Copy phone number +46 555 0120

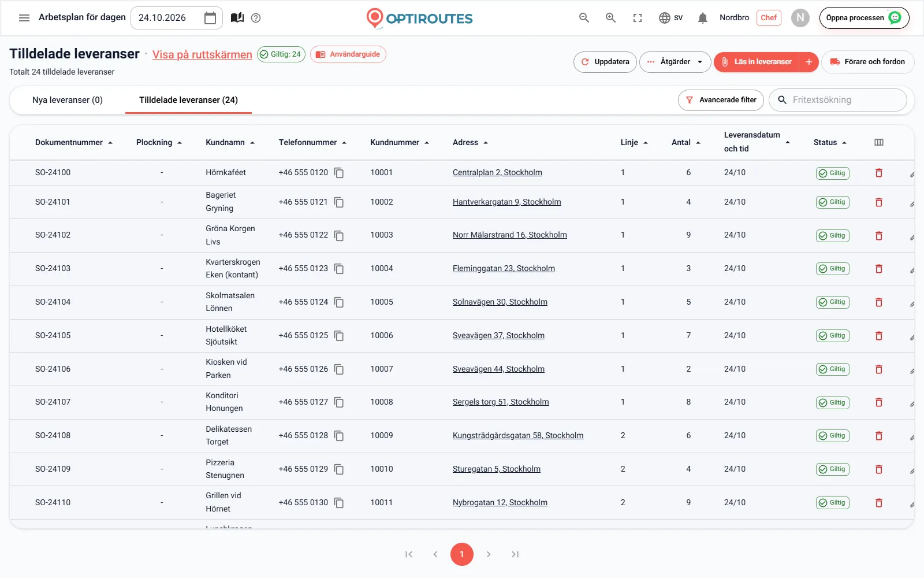click(x=339, y=173)
